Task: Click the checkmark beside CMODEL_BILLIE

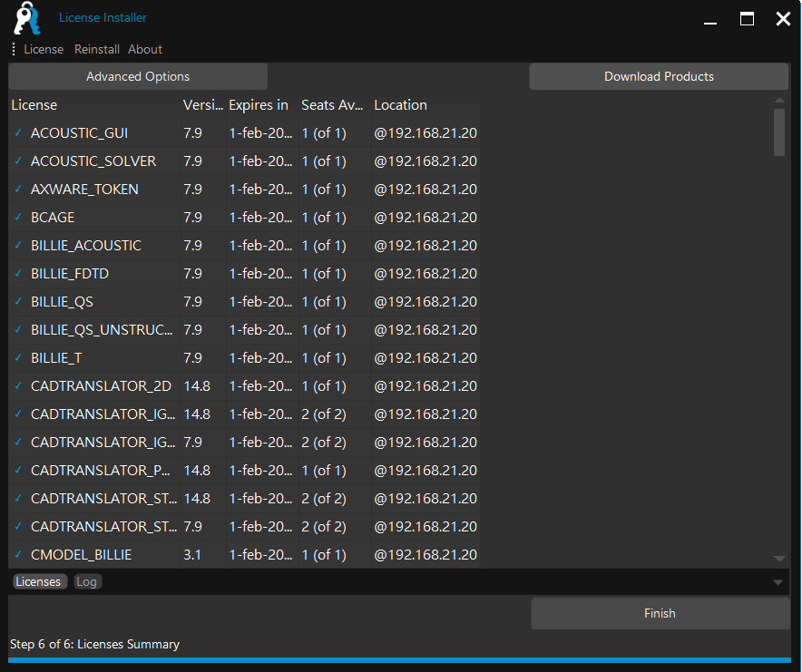Action: (x=18, y=555)
